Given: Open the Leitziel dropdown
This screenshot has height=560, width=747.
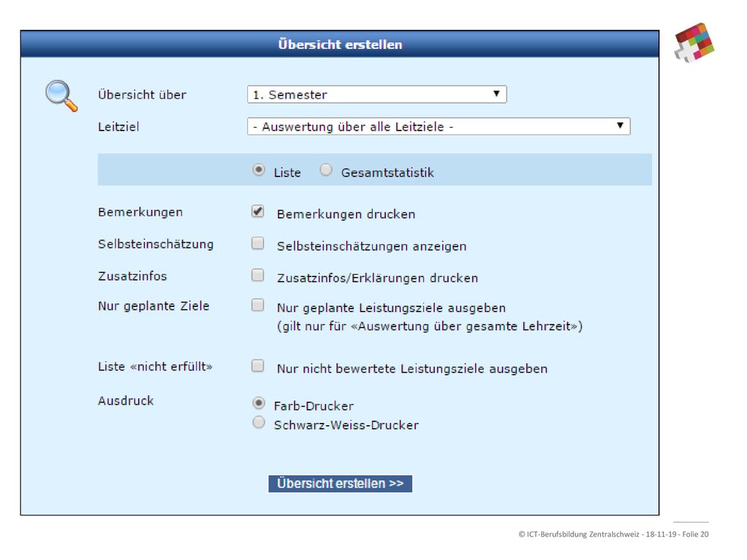Looking at the screenshot, I should [438, 126].
